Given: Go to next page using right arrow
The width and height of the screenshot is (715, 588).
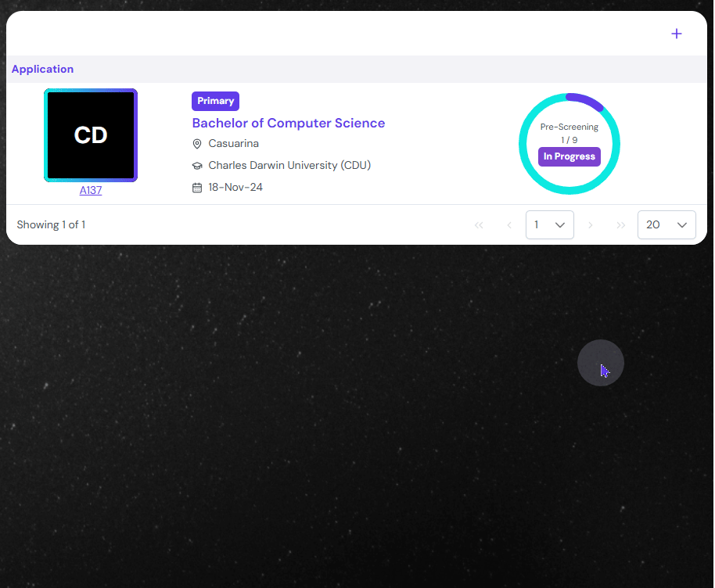Looking at the screenshot, I should pyautogui.click(x=591, y=225).
